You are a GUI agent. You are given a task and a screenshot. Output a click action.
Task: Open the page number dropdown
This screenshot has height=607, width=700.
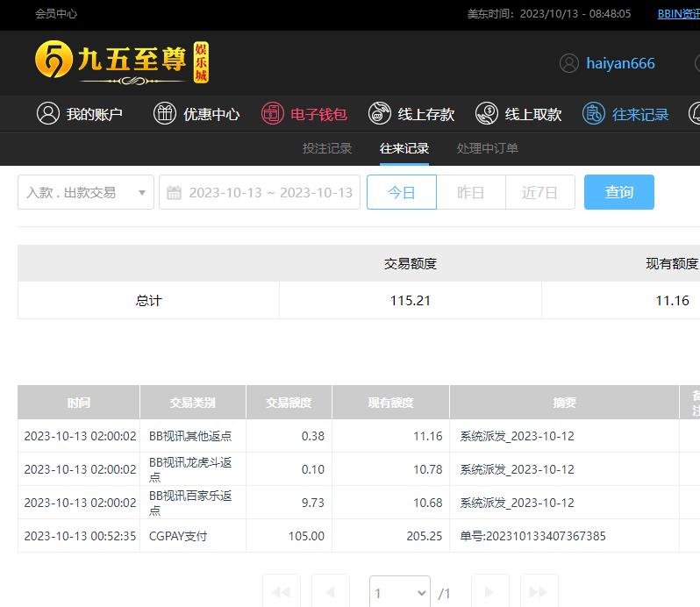400,593
